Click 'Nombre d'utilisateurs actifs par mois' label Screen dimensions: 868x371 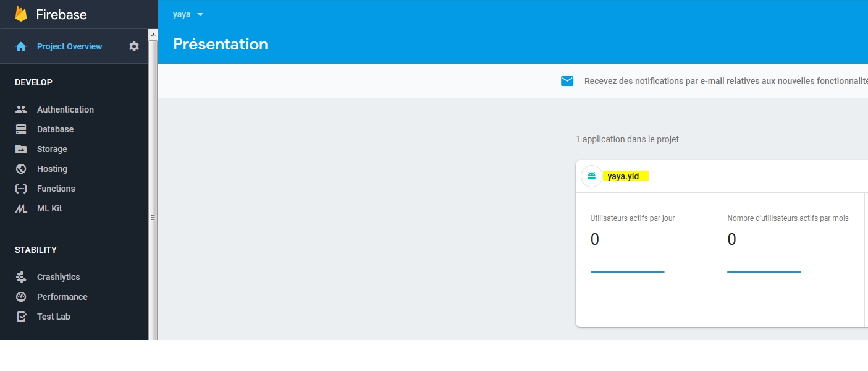[788, 218]
